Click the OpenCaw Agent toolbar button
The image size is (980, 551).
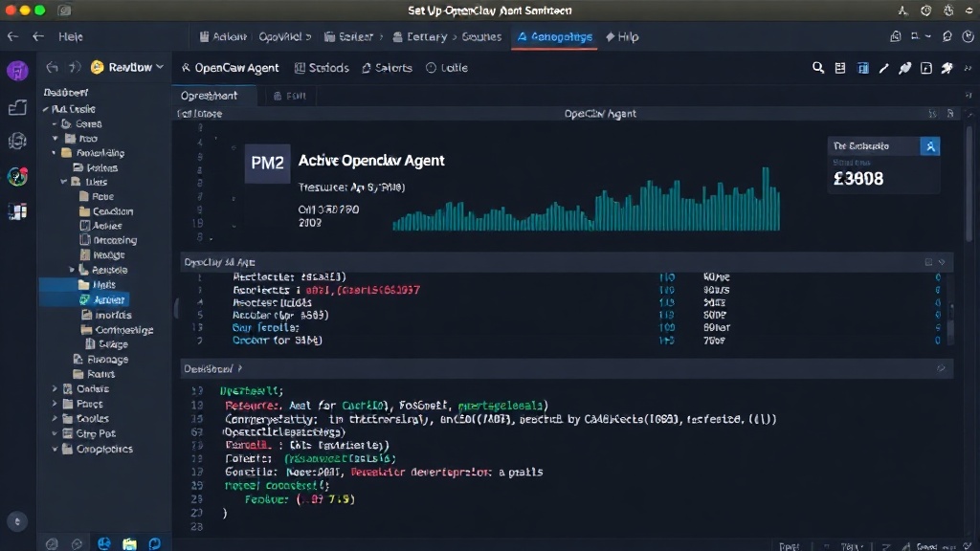pos(230,68)
